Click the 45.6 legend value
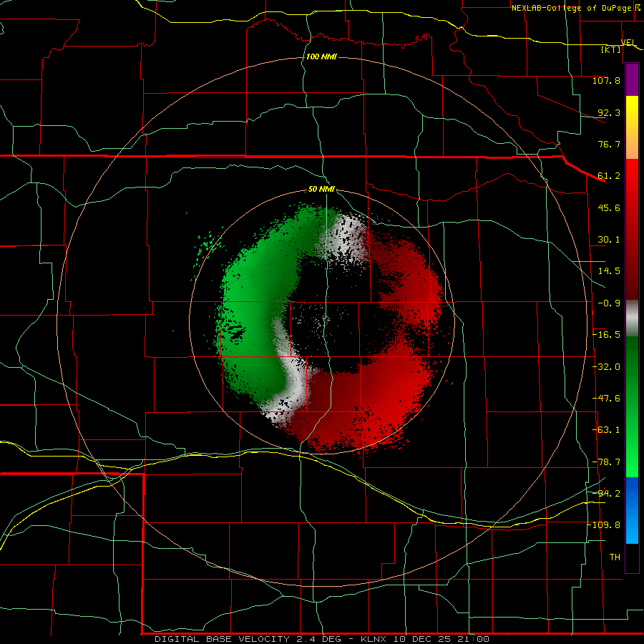This screenshot has height=644, width=644. (609, 208)
